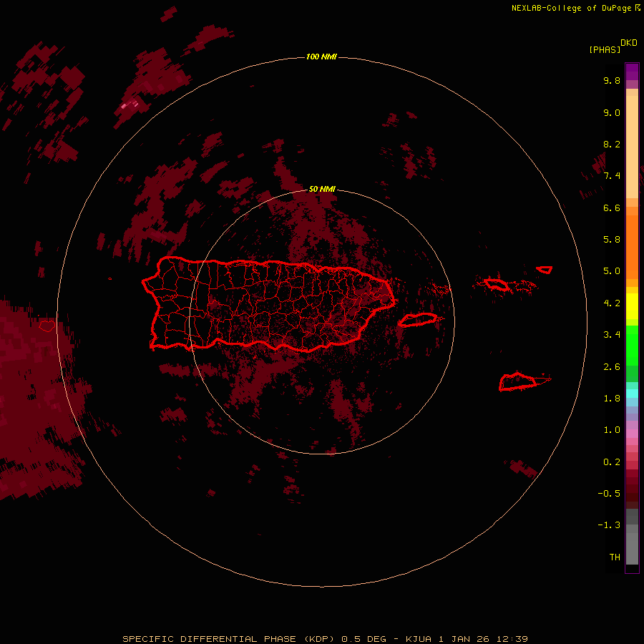Click the TH threshold label on scale
Viewport: 644px width, 644px height.
click(615, 557)
